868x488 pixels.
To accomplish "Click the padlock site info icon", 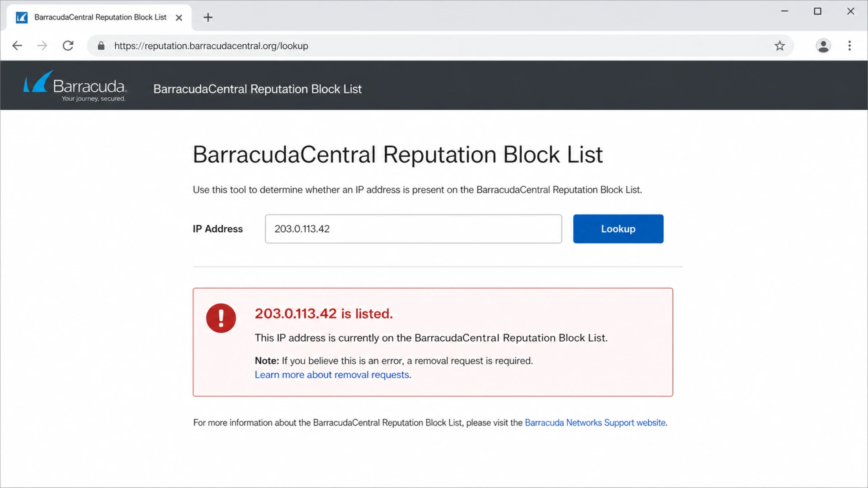I will pos(101,46).
